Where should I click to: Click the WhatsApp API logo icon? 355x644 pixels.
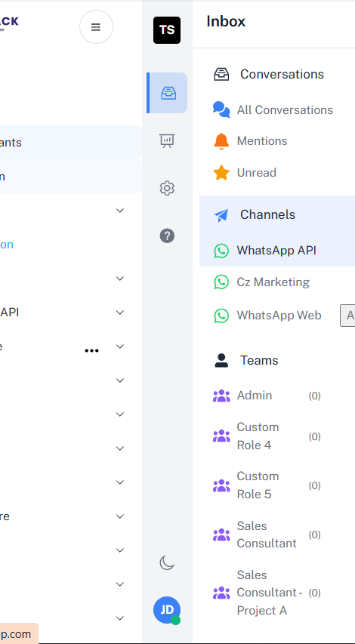click(221, 251)
